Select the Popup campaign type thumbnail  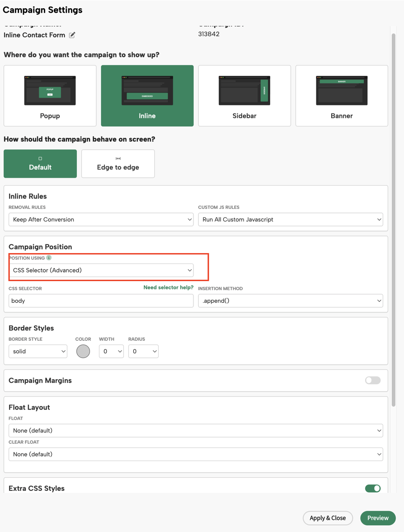tap(50, 91)
